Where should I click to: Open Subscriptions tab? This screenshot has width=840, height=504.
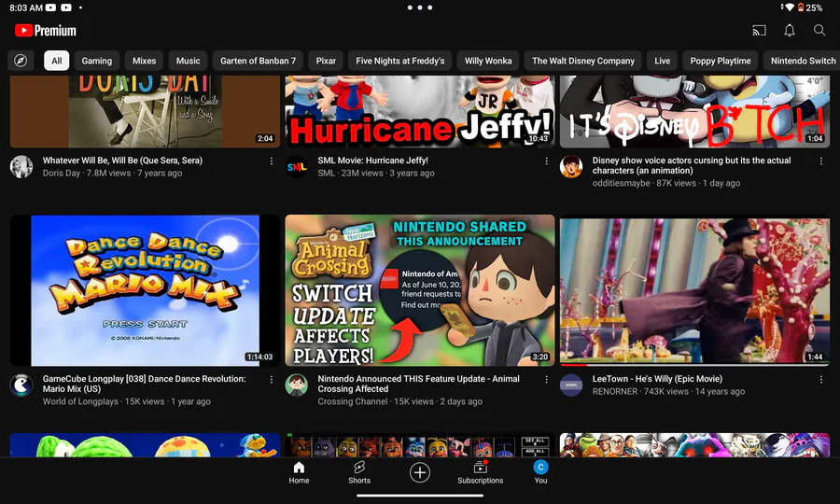pos(480,472)
